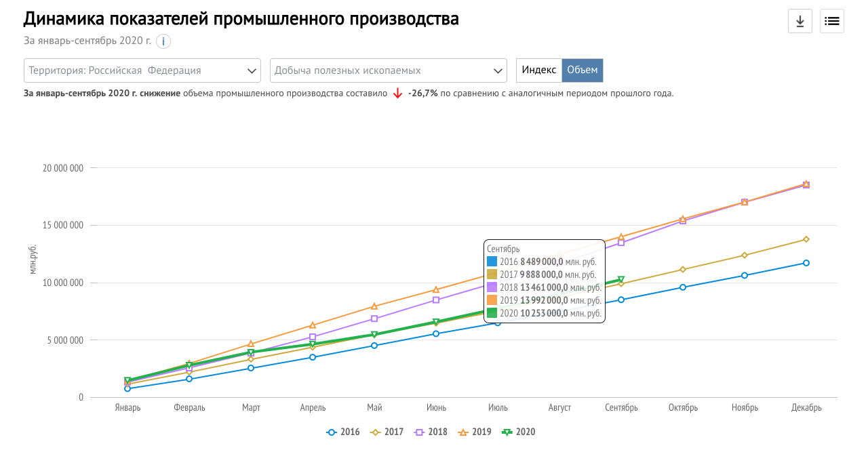The height and width of the screenshot is (450, 868).
Task: Click the 2020 September data point marker
Action: coord(620,279)
